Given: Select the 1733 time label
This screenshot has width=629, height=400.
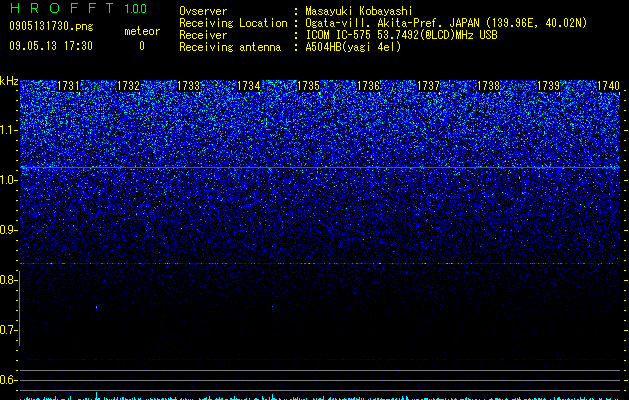Looking at the screenshot, I should coord(189,86).
